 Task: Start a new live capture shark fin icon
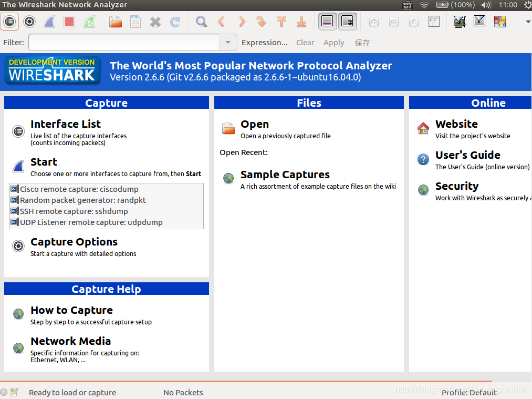tap(49, 22)
